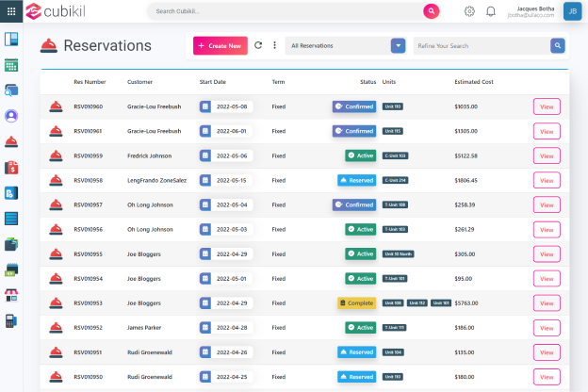Viewport: 588px width, 392px height.
Task: Click Create New button
Action: [x=220, y=46]
